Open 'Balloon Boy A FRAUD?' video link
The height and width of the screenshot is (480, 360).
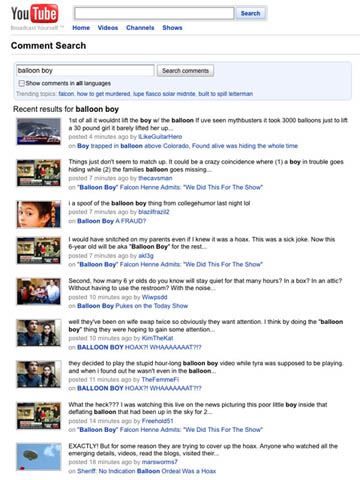point(112,221)
